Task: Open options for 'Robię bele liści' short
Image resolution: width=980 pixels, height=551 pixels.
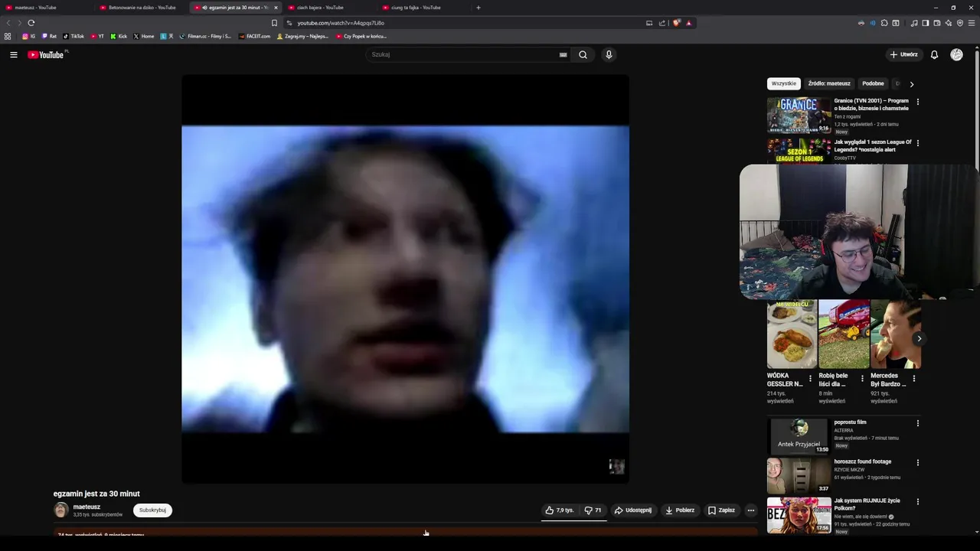Action: pos(862,379)
